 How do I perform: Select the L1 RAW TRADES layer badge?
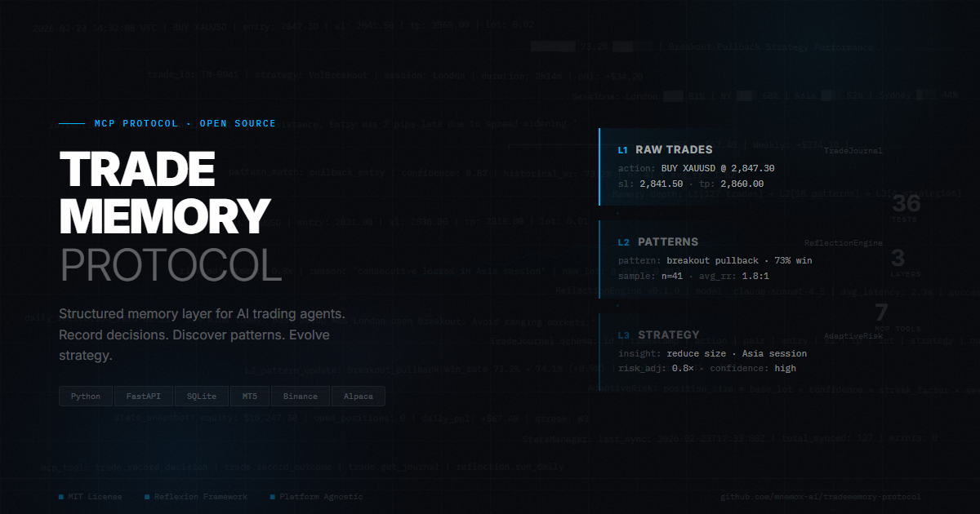pos(623,150)
